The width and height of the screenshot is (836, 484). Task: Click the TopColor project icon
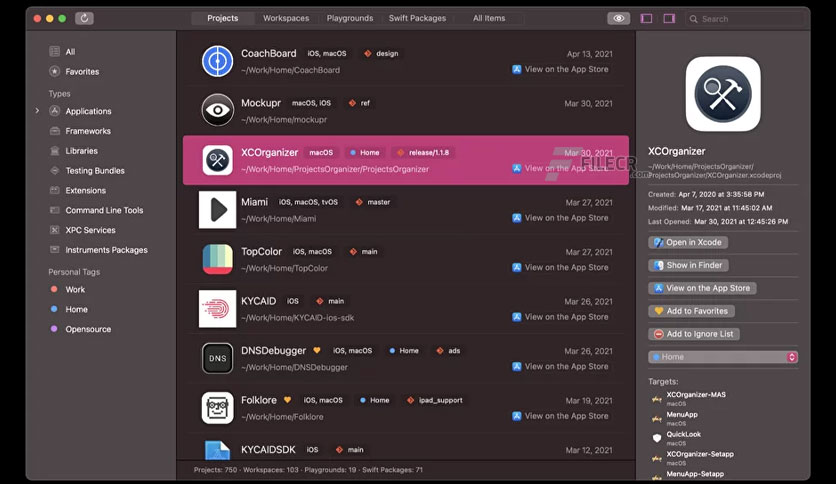click(218, 259)
